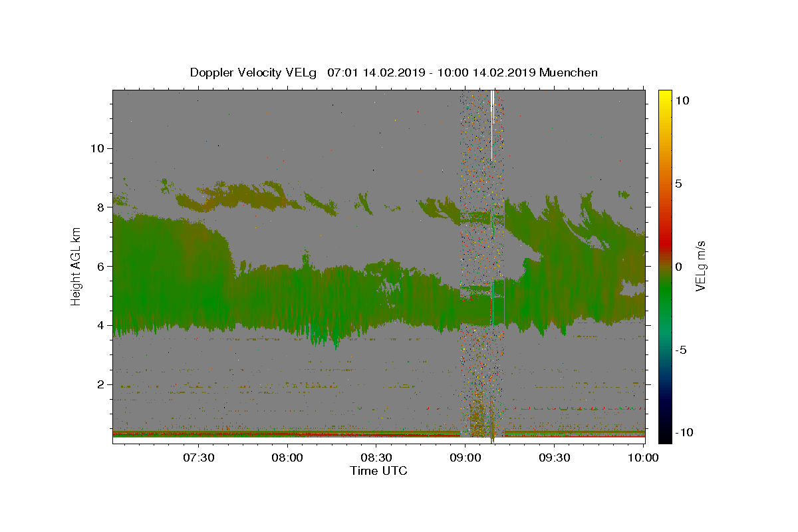Click the 07:30 time tick label
Viewport: 798px width, 532px height.
pos(199,458)
